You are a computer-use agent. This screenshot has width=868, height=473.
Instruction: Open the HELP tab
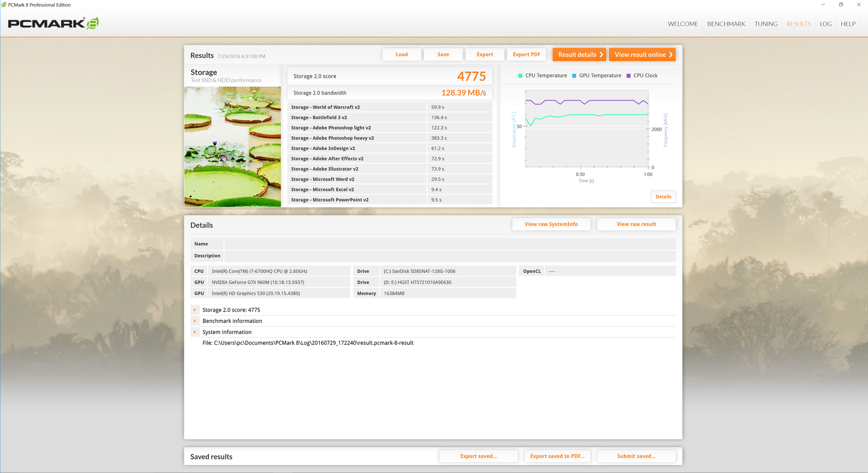tap(848, 24)
